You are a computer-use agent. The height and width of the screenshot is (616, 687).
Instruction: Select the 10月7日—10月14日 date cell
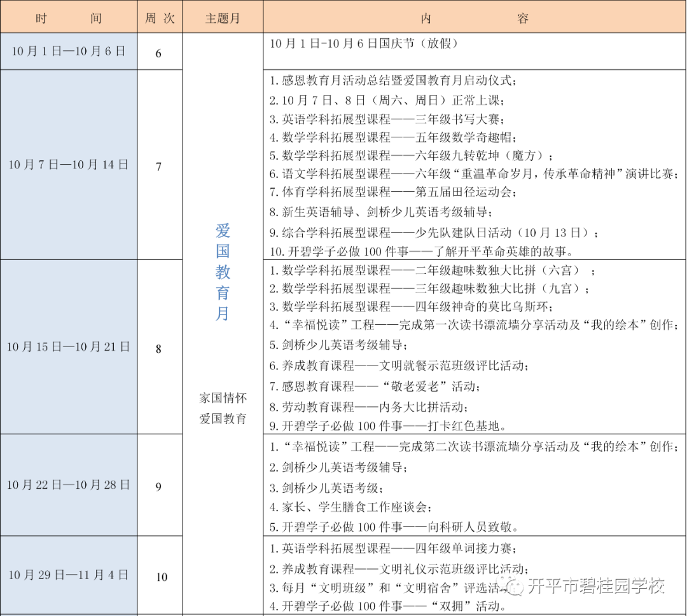pos(69,165)
